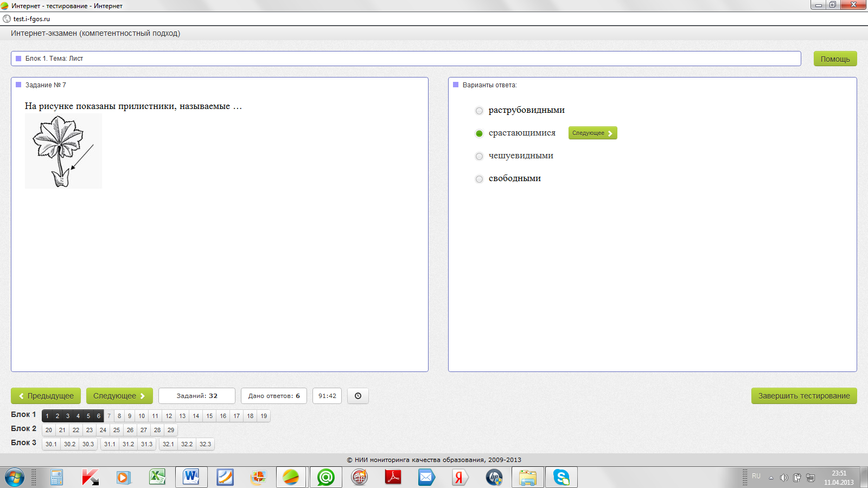Jump to task 29 in Блок 2
This screenshot has width=868, height=488.
tap(171, 430)
